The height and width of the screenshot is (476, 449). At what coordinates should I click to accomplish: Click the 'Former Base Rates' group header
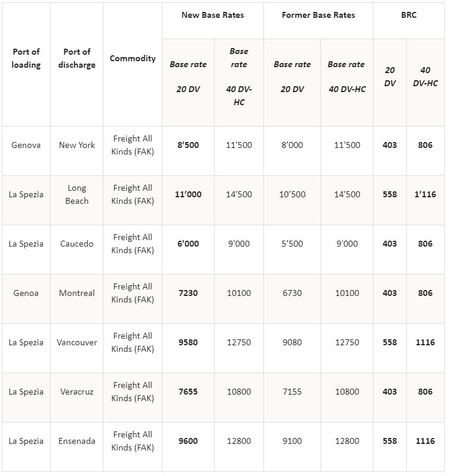(318, 15)
